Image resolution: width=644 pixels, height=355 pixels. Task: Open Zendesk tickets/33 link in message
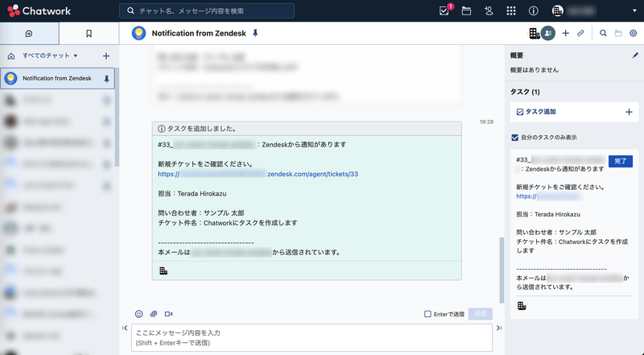tap(258, 174)
